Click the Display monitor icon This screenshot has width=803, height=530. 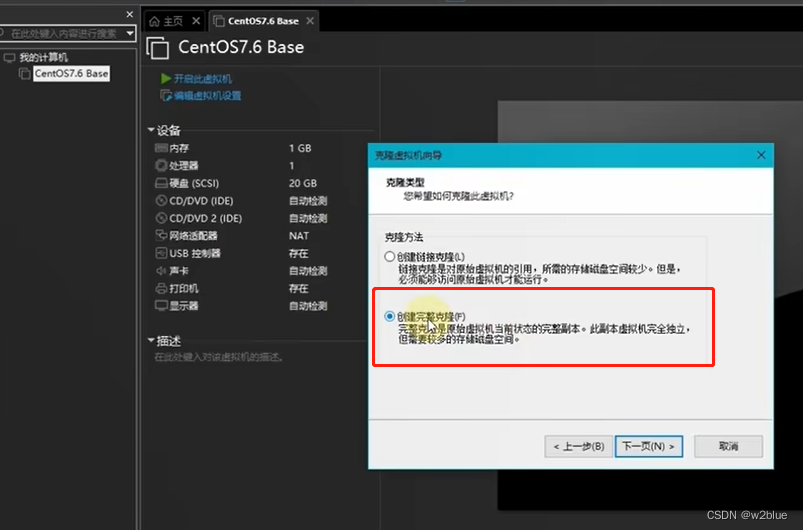coord(161,306)
